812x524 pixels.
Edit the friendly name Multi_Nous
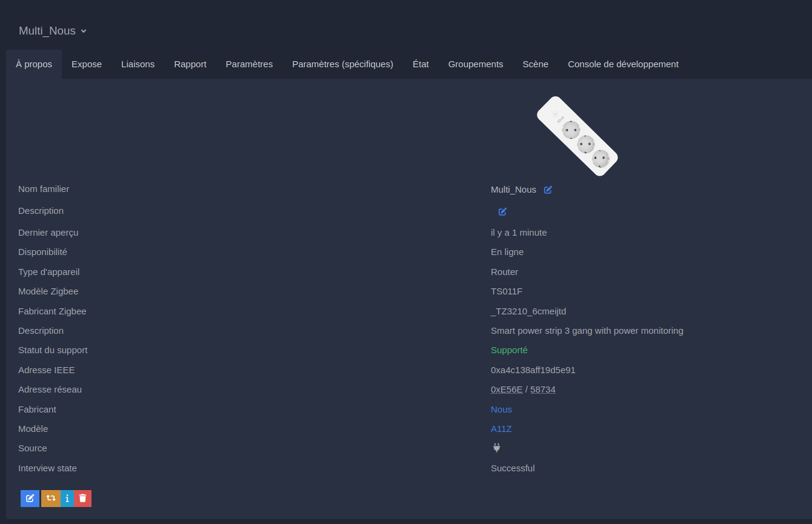click(548, 190)
